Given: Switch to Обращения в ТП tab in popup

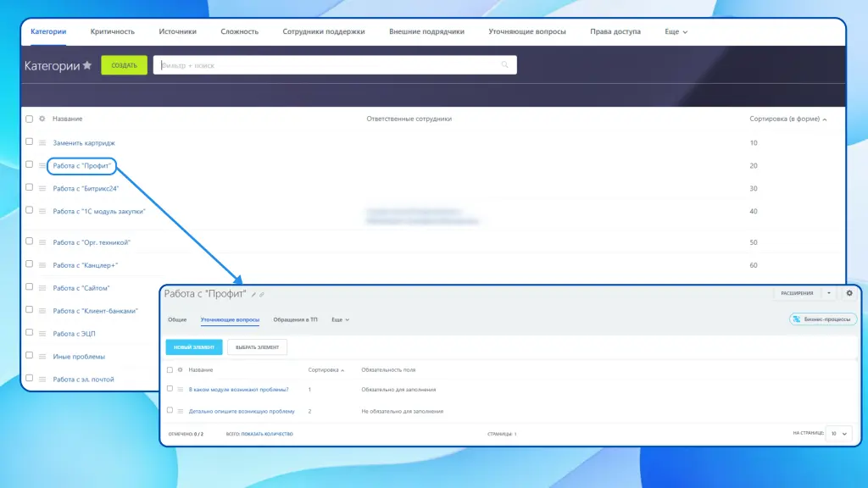Looking at the screenshot, I should (x=295, y=319).
